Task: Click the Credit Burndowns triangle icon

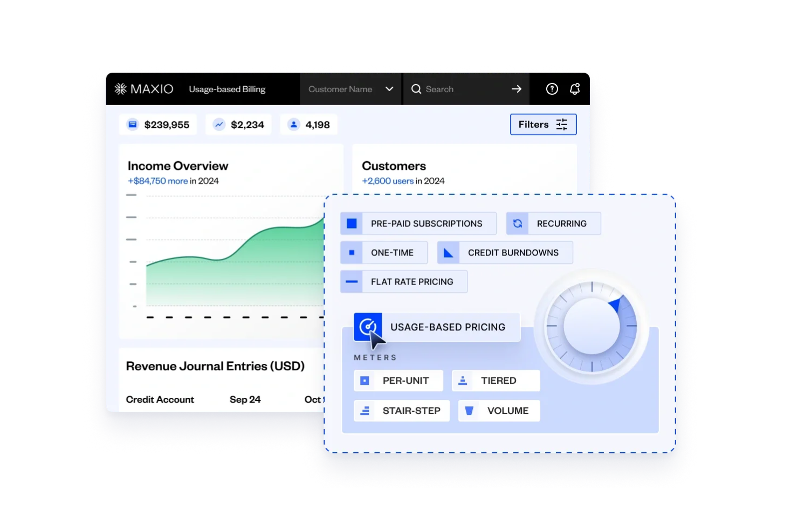Action: pyautogui.click(x=448, y=252)
